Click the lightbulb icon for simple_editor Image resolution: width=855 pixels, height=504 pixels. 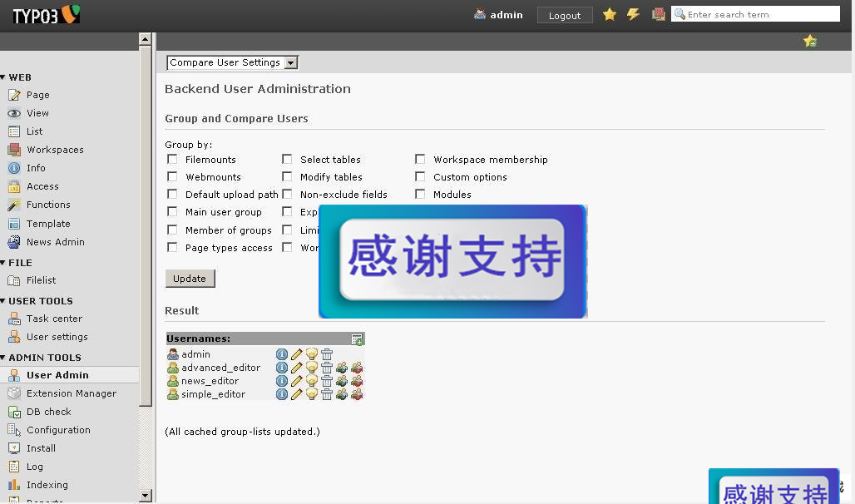[x=311, y=394]
